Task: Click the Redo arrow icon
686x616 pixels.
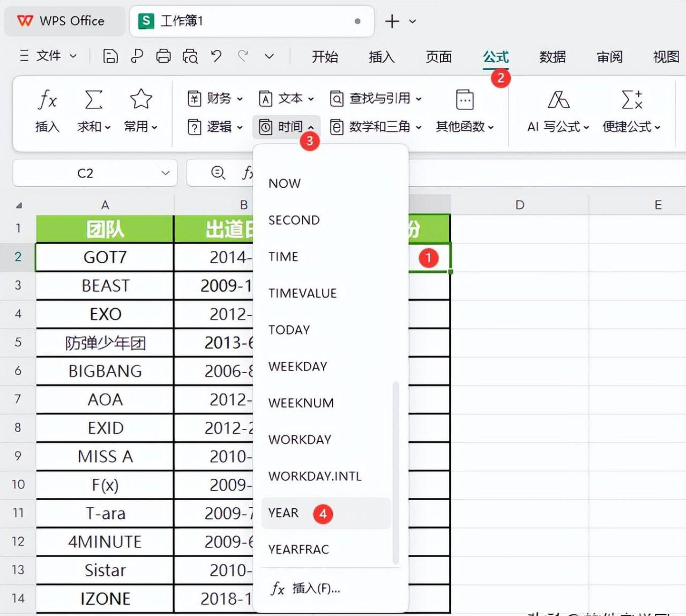Action: pos(243,56)
